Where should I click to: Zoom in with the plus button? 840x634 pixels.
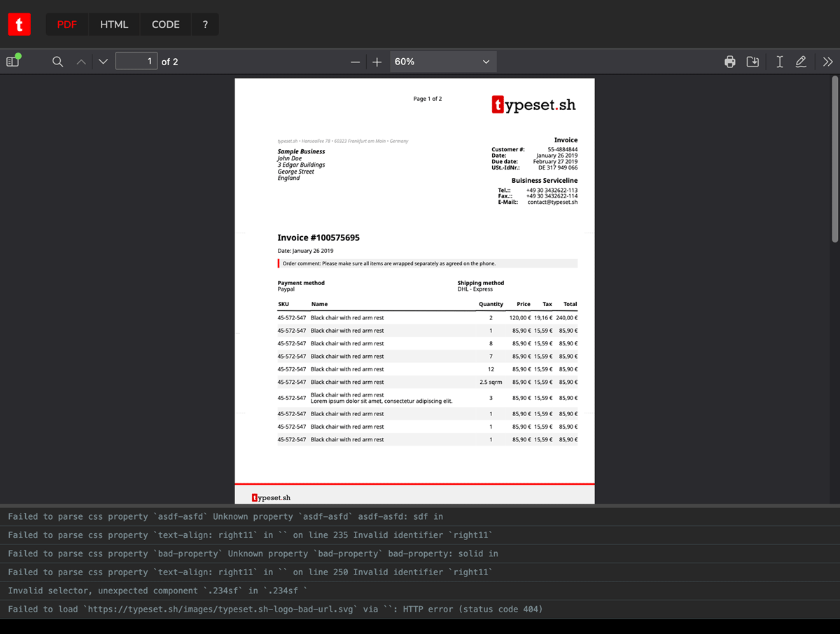(377, 62)
